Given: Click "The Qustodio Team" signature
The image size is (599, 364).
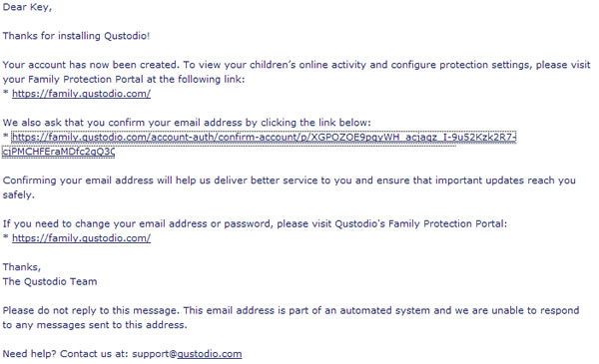Looking at the screenshot, I should click(x=50, y=281).
